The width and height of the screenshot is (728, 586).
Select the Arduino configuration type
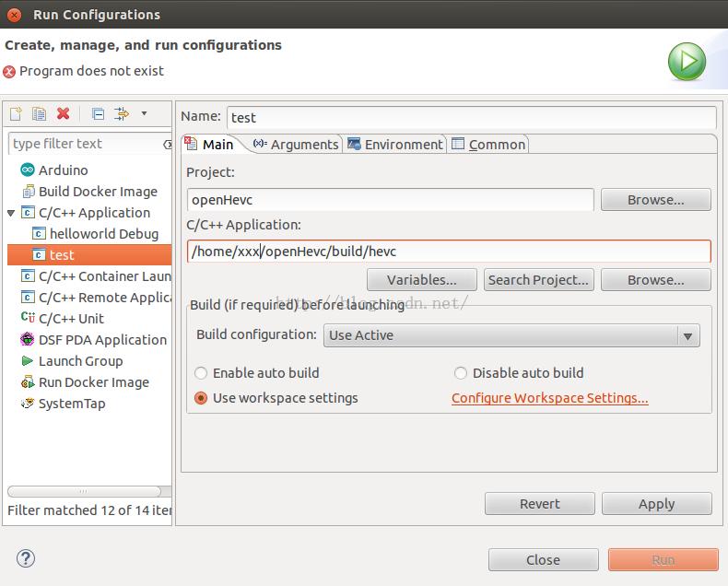[x=64, y=170]
